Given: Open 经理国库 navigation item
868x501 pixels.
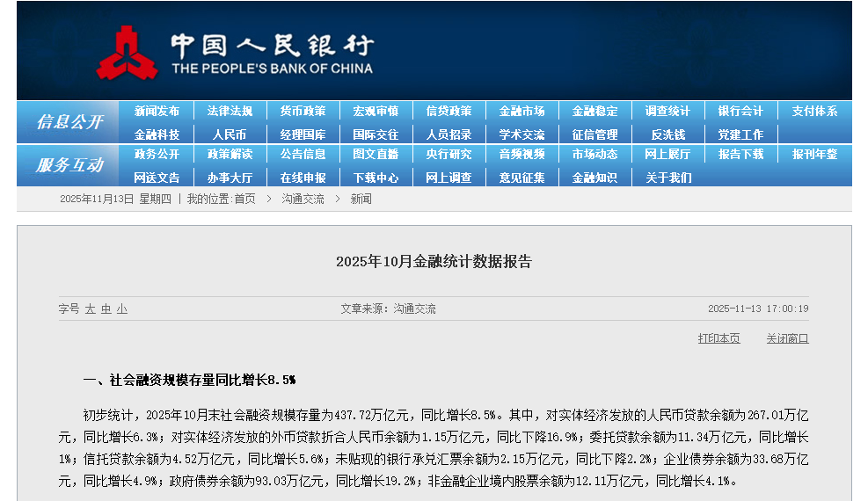Looking at the screenshot, I should click(303, 134).
